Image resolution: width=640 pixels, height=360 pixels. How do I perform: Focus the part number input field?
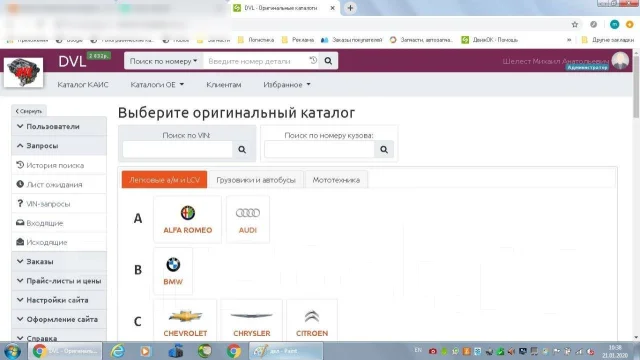coord(256,61)
